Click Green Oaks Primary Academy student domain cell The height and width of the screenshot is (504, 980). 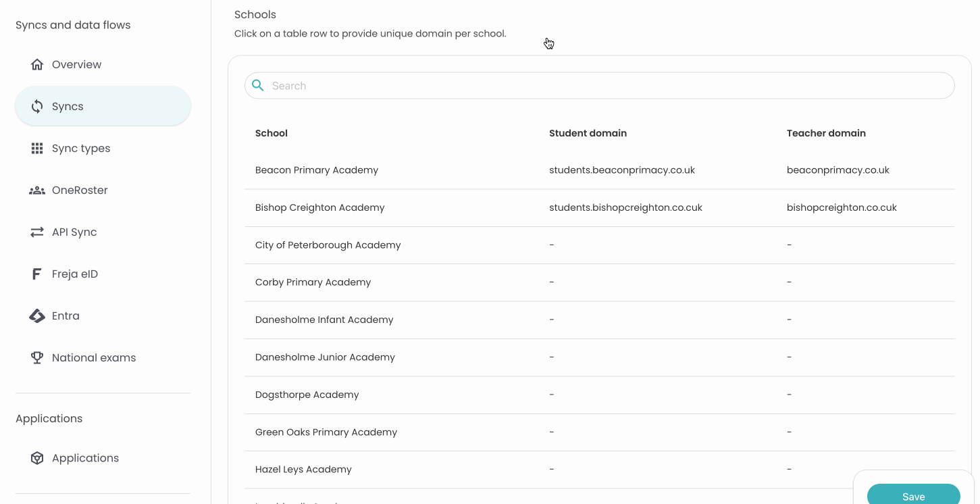point(552,432)
